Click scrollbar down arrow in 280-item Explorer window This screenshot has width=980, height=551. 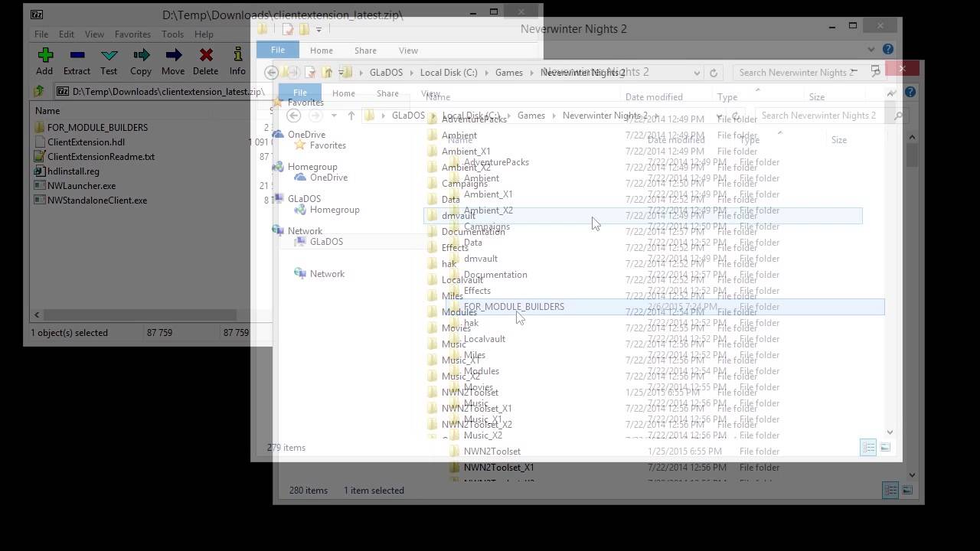pos(912,474)
